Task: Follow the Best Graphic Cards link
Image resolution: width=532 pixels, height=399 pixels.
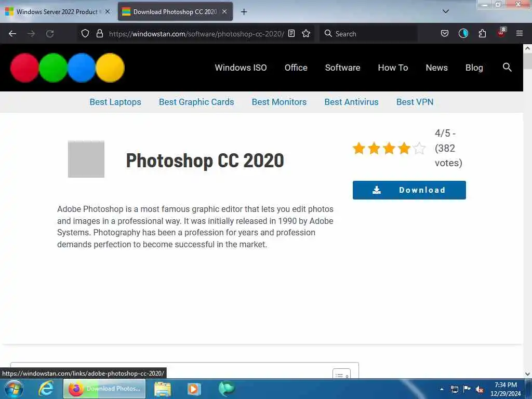Action: (196, 102)
